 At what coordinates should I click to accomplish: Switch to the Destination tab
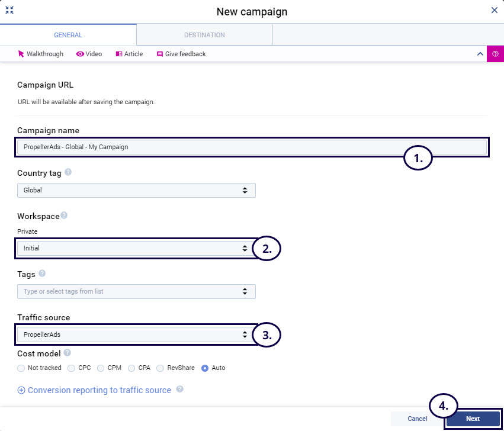click(x=204, y=35)
